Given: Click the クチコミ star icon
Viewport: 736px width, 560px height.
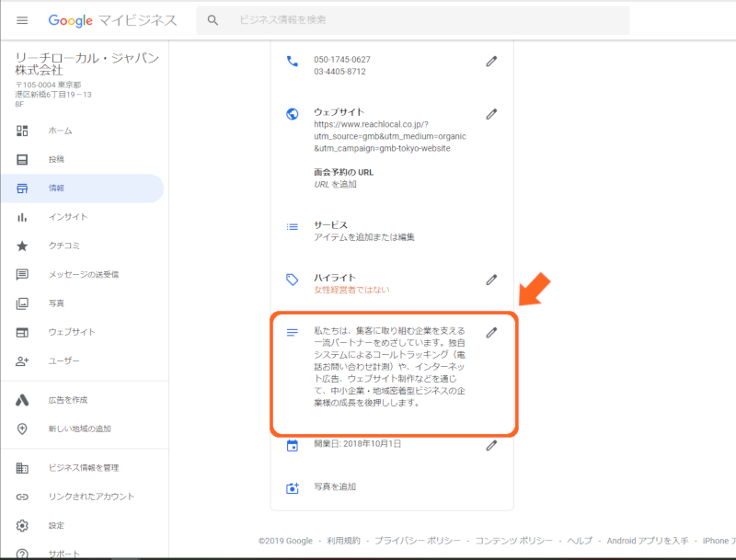Looking at the screenshot, I should (x=22, y=246).
